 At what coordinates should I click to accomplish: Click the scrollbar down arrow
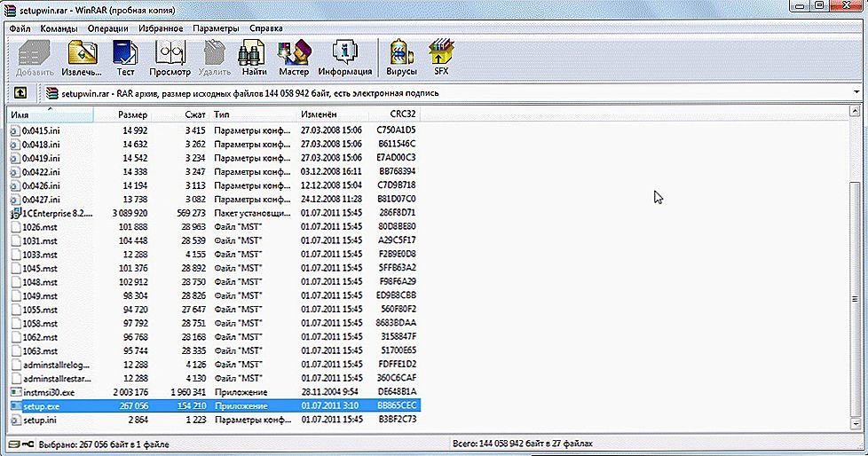tap(856, 424)
